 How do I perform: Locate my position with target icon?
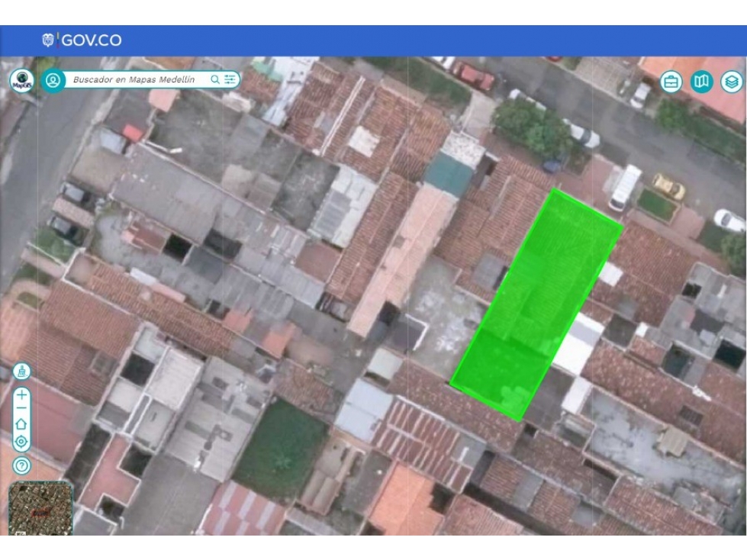tap(21, 442)
